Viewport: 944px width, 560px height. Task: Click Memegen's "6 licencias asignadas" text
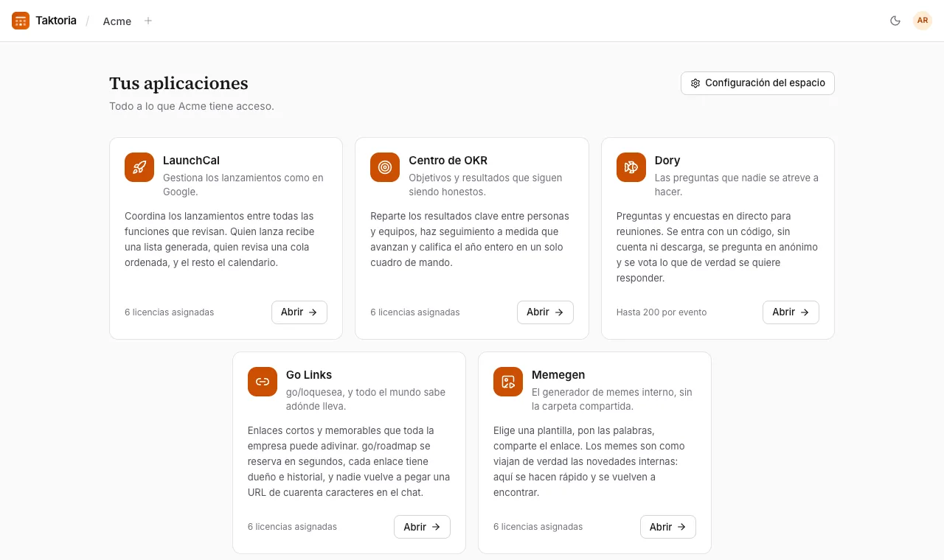(x=538, y=527)
